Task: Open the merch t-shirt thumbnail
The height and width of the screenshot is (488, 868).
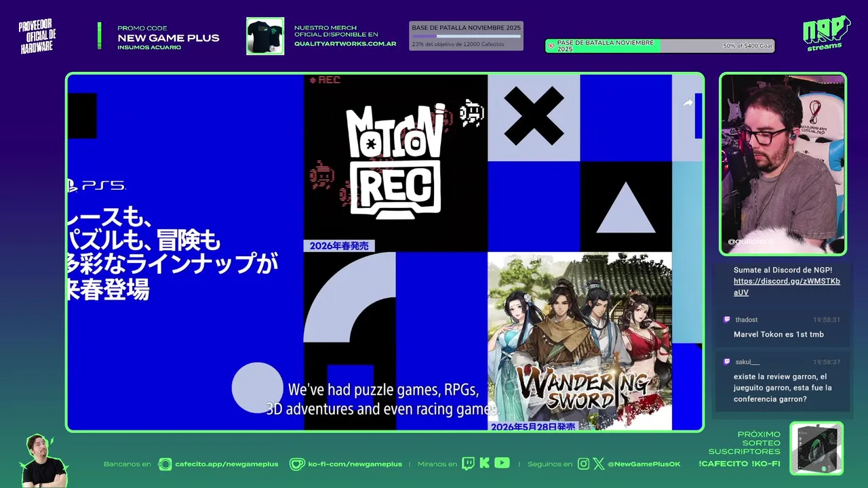Action: 265,36
